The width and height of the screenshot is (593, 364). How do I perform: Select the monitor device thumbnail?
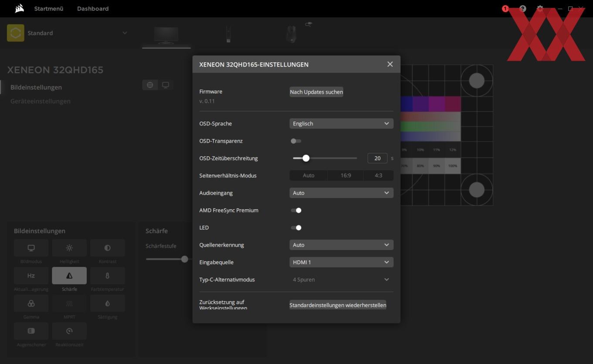[166, 35]
